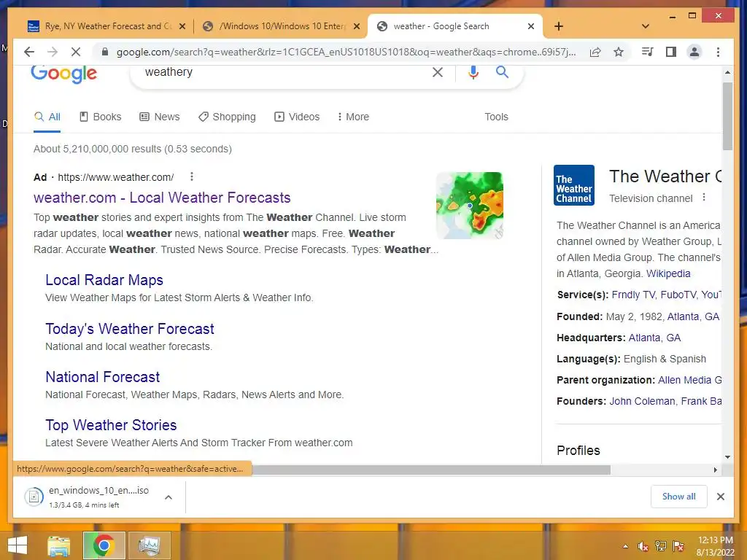The image size is (747, 560).
Task: Open the Local Radar Maps link
Action: (x=104, y=280)
